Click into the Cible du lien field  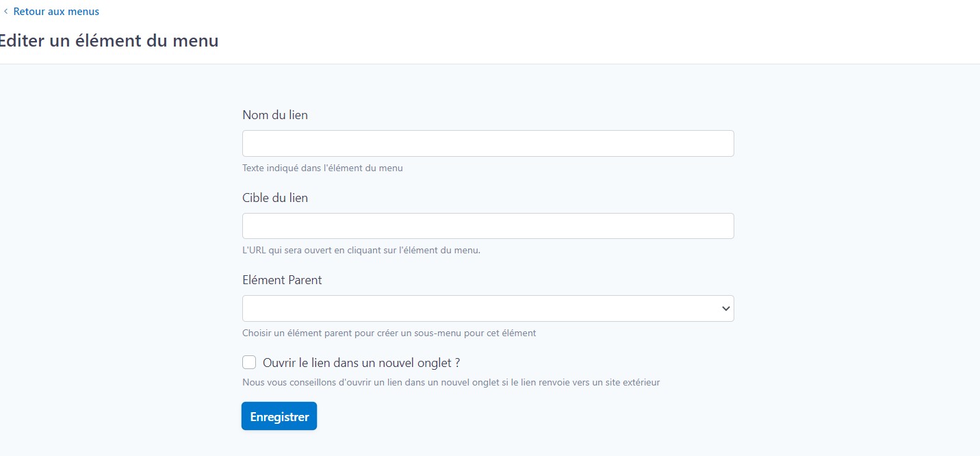(487, 226)
